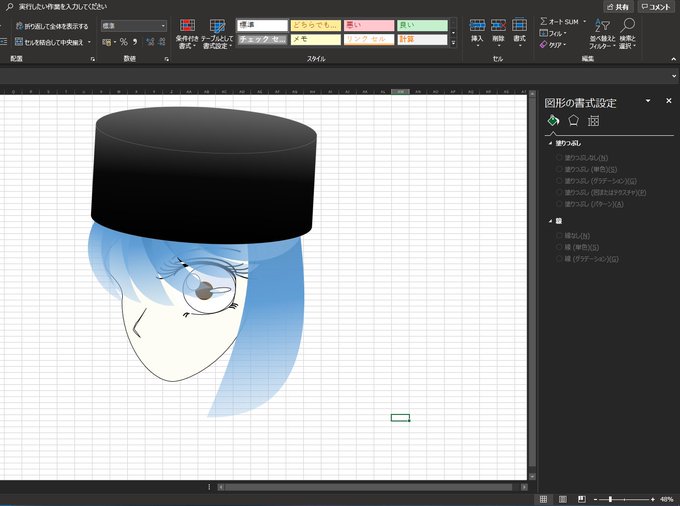The height and width of the screenshot is (506, 680).
Task: Open the 標準 number format combo box
Action: coord(134,26)
